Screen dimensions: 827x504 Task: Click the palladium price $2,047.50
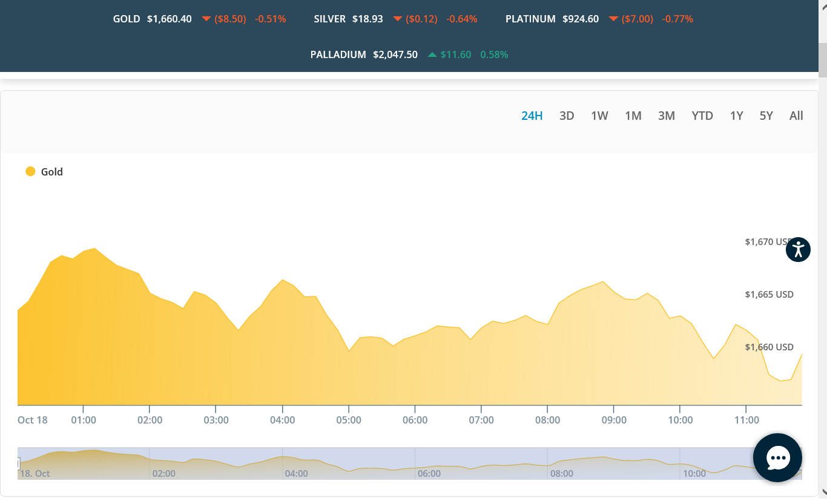395,54
